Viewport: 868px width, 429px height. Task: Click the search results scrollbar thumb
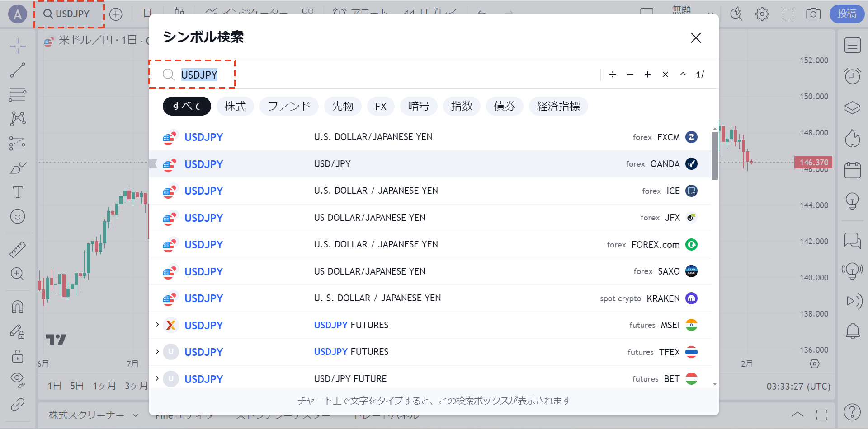(715, 156)
